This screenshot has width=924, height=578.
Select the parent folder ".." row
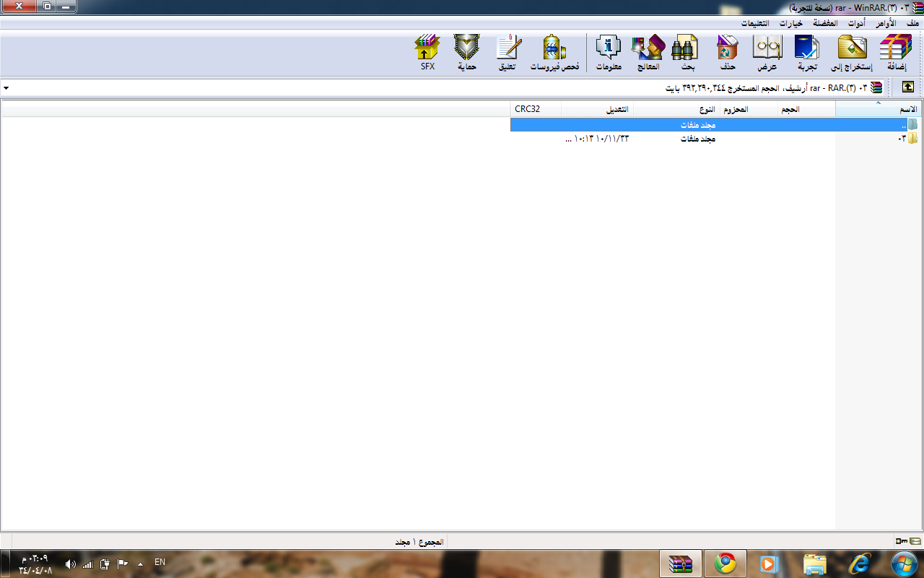pyautogui.click(x=715, y=125)
